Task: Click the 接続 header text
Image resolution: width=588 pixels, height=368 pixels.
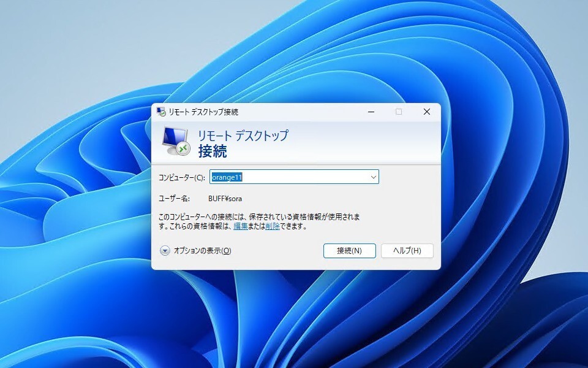Action: [x=213, y=151]
